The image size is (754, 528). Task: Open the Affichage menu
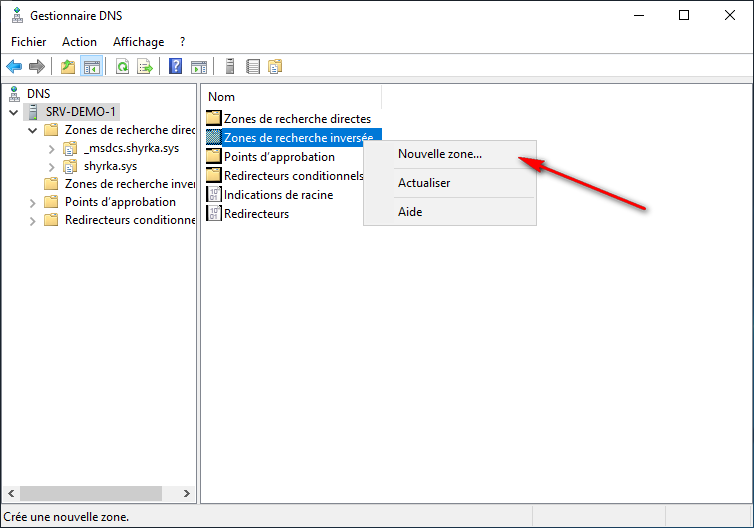138,42
